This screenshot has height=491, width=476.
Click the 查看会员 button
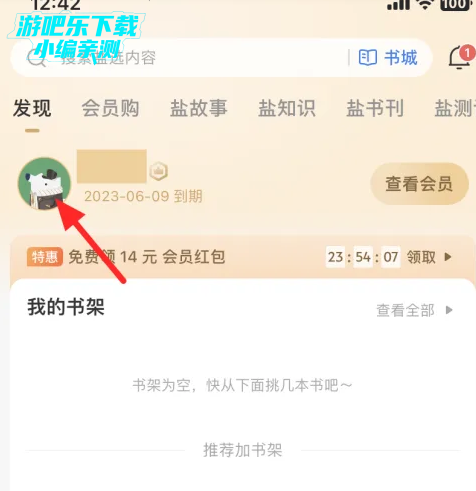419,184
